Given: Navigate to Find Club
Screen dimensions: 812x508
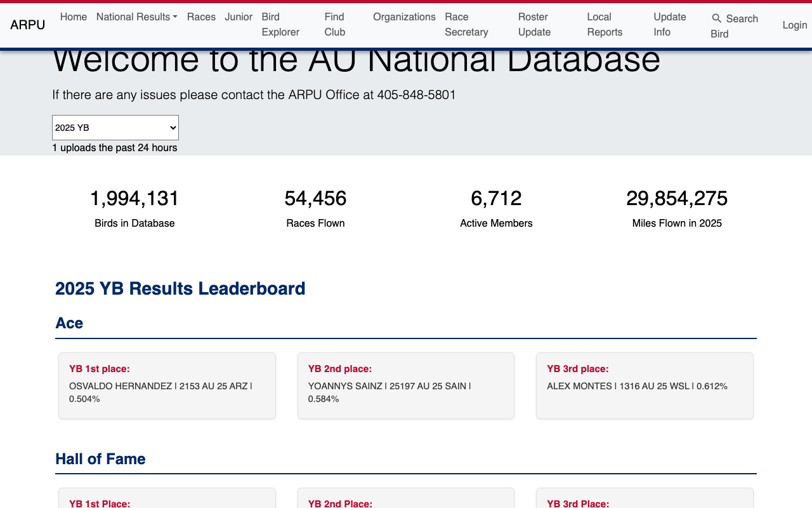Looking at the screenshot, I should point(335,25).
